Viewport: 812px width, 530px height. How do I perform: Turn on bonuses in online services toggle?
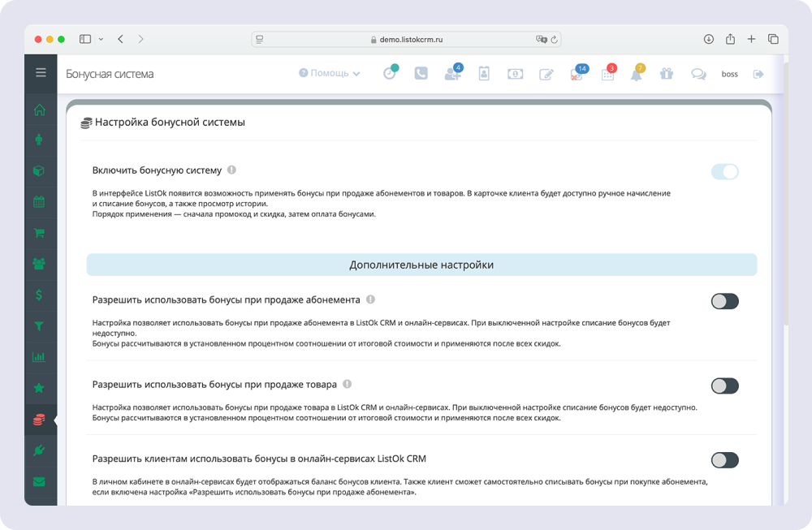click(724, 460)
